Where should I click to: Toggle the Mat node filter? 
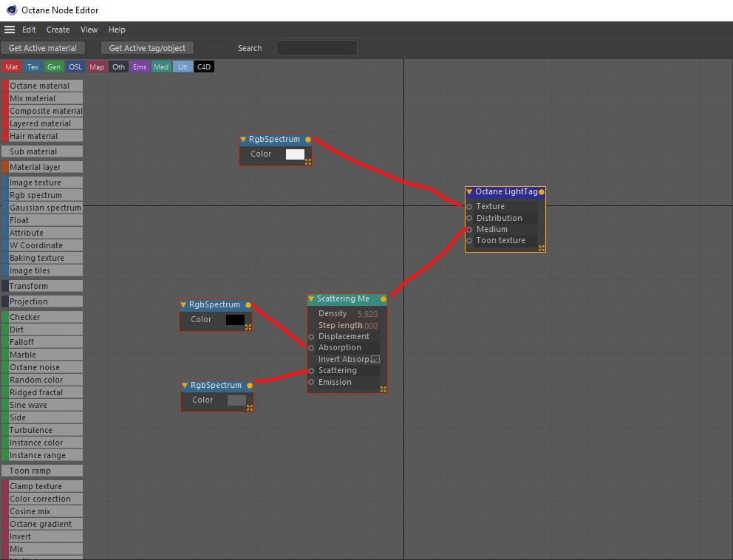point(11,66)
